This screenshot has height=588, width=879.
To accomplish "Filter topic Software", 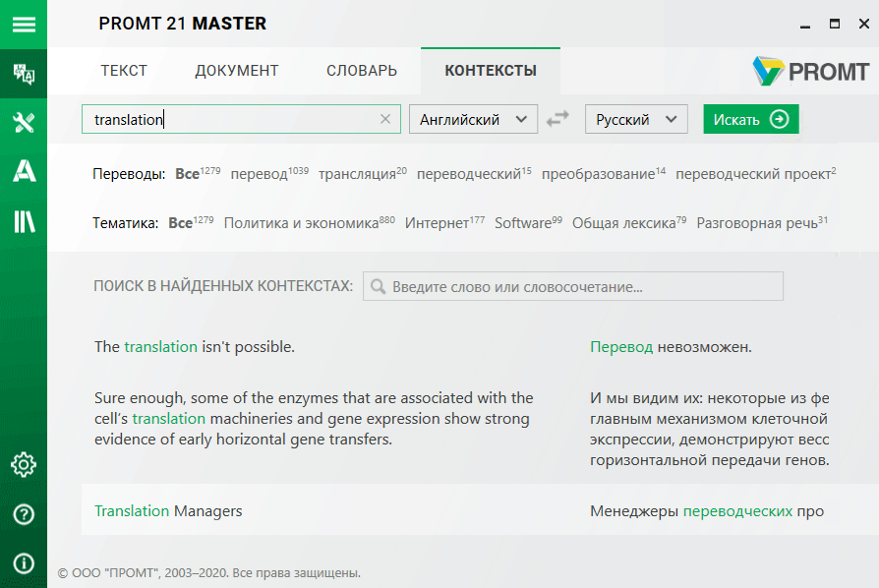I will tap(528, 222).
